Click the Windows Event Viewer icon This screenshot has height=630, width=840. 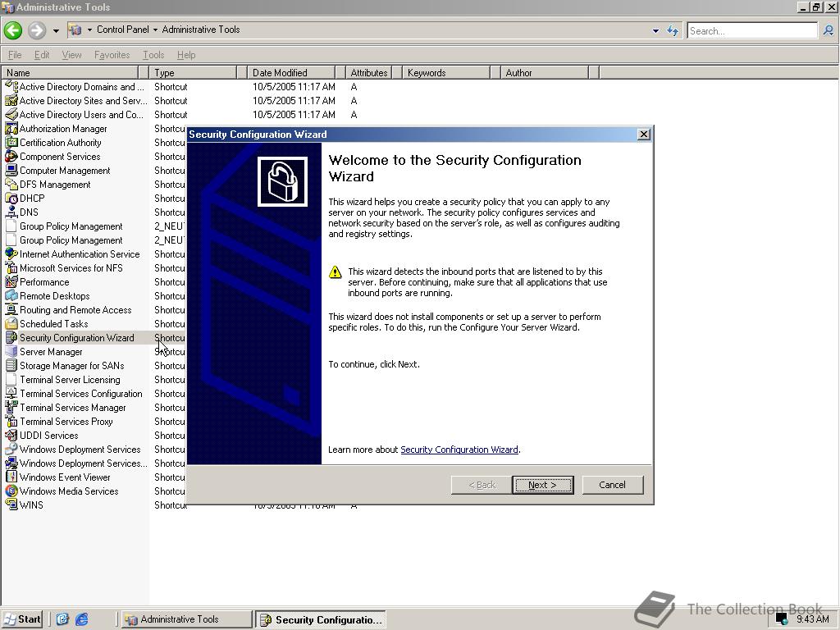tap(11, 477)
